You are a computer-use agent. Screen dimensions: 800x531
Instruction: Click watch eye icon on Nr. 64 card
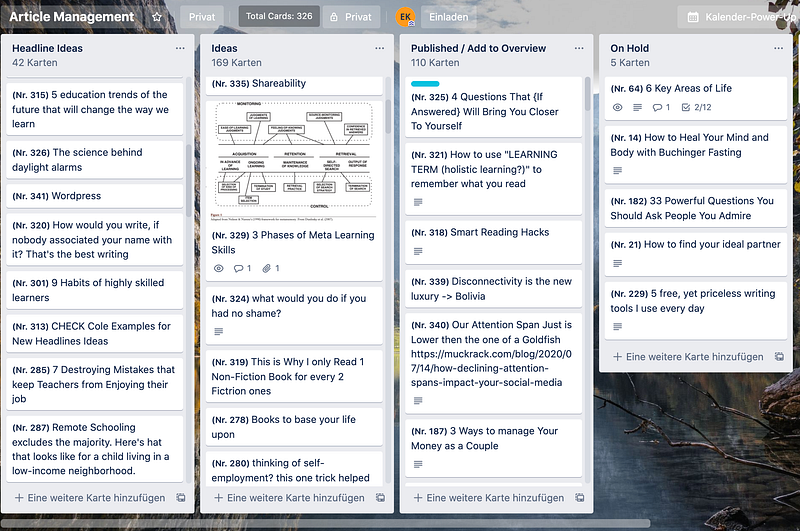pos(618,108)
